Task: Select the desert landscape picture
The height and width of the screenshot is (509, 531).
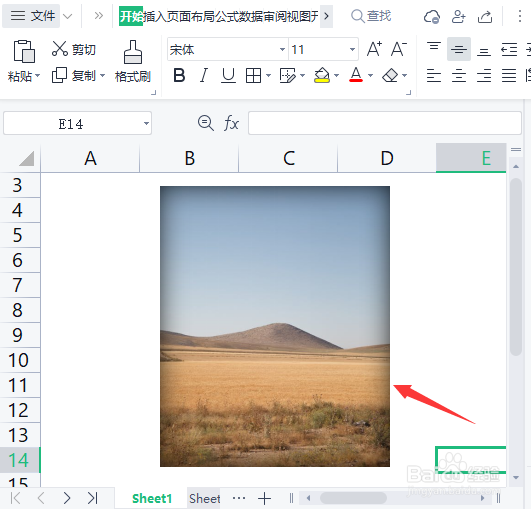Action: click(x=275, y=326)
